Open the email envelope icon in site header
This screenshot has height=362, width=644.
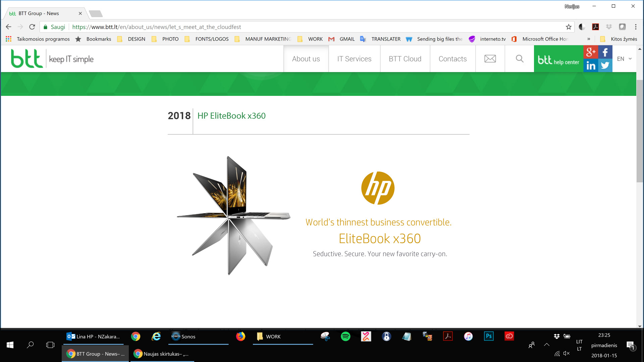(x=490, y=59)
